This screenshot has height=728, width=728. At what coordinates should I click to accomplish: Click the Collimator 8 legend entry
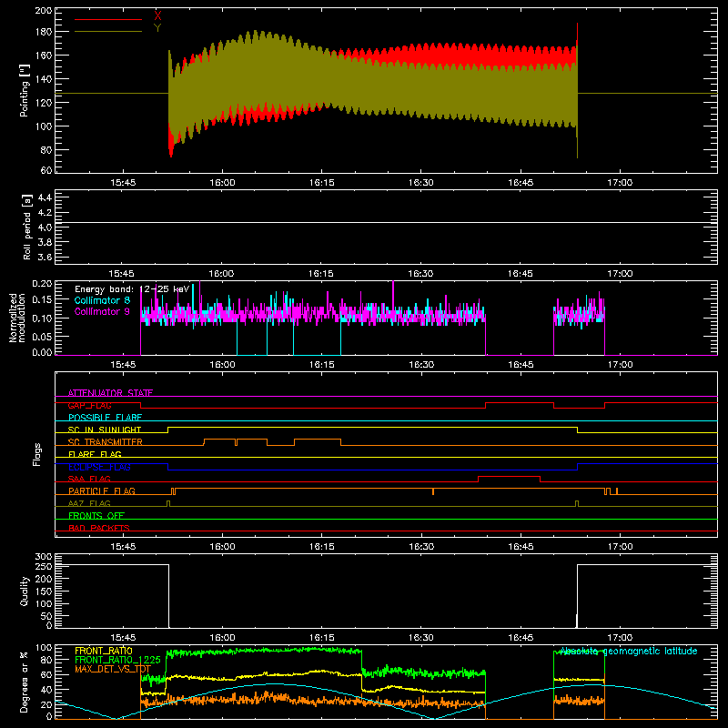point(102,300)
